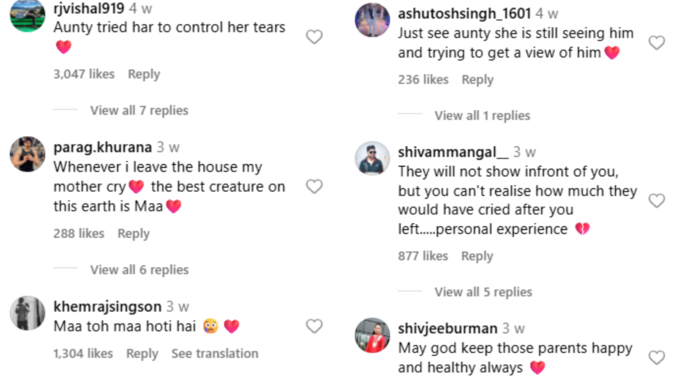Open shivjeeburman's profile avatar
The width and height of the screenshot is (680, 383).
click(372, 335)
